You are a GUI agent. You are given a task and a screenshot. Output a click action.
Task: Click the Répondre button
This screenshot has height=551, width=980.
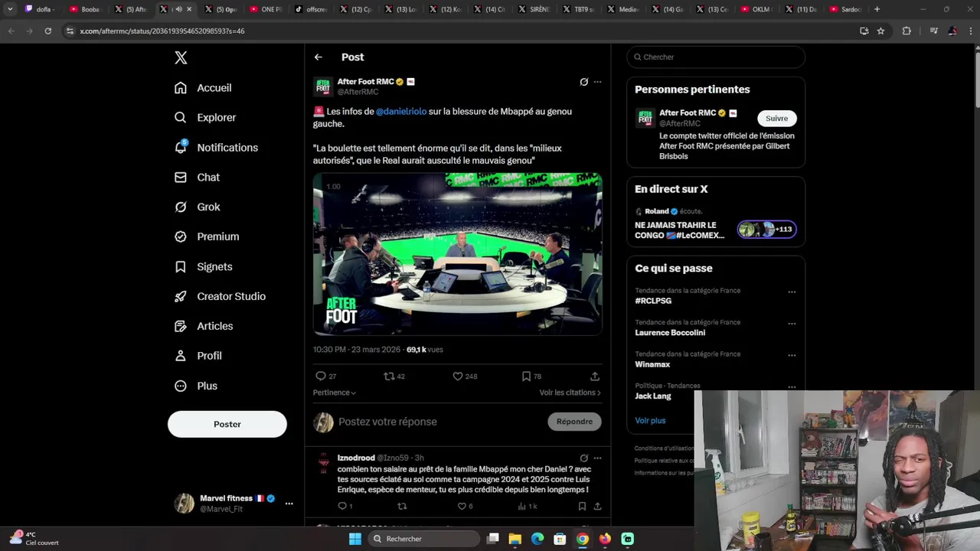(x=574, y=422)
